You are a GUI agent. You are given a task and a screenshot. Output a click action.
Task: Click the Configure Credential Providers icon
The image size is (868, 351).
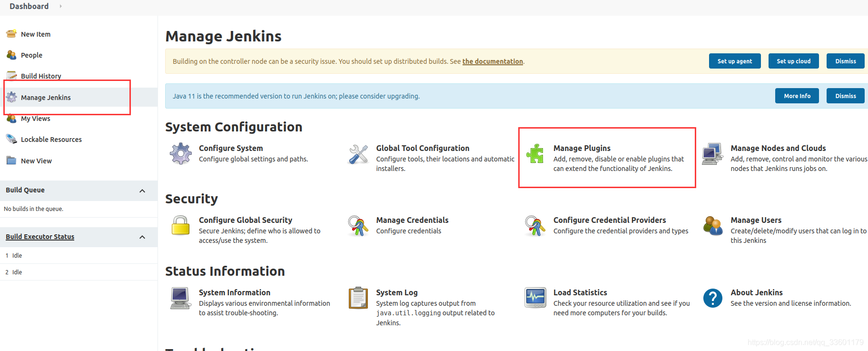(535, 225)
